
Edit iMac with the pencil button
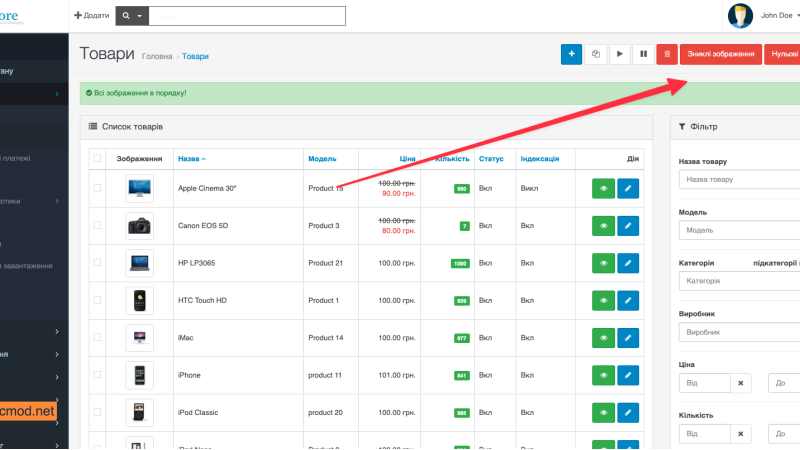[628, 338]
